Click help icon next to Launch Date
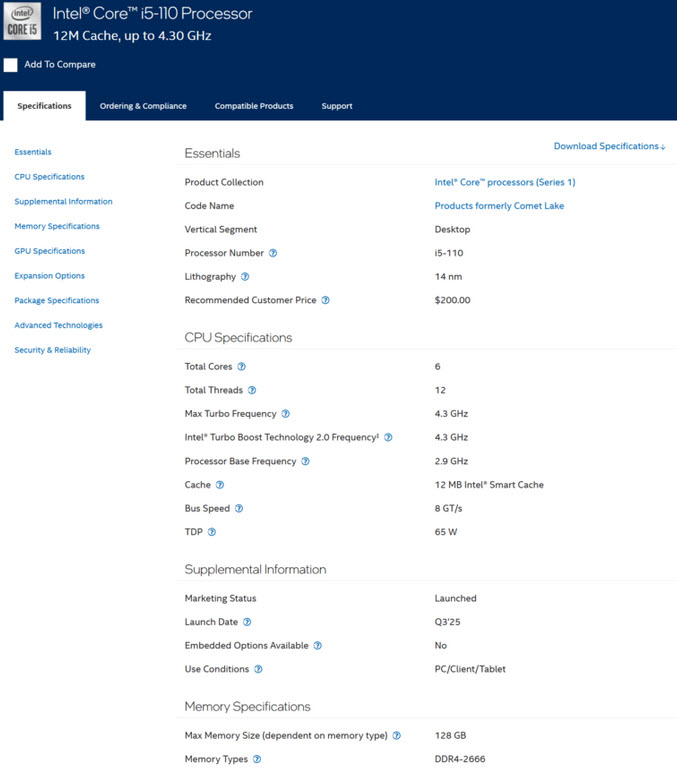677x772 pixels. coord(247,622)
